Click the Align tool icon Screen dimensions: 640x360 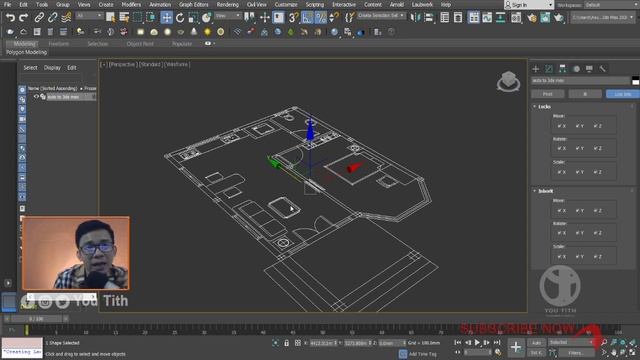[429, 18]
